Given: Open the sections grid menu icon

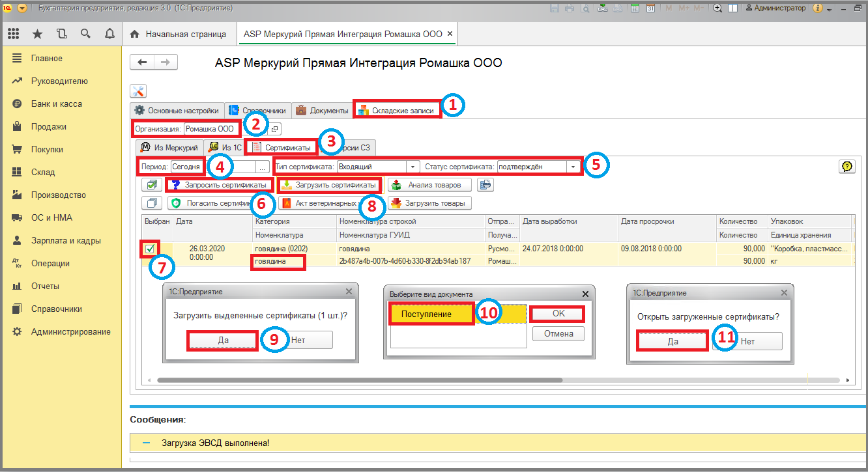Looking at the screenshot, I should [x=14, y=34].
